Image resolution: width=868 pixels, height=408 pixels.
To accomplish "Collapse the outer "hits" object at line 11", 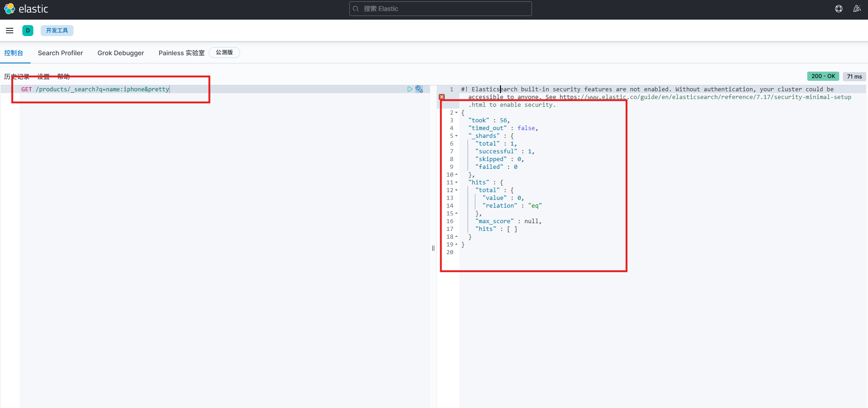I will point(456,183).
